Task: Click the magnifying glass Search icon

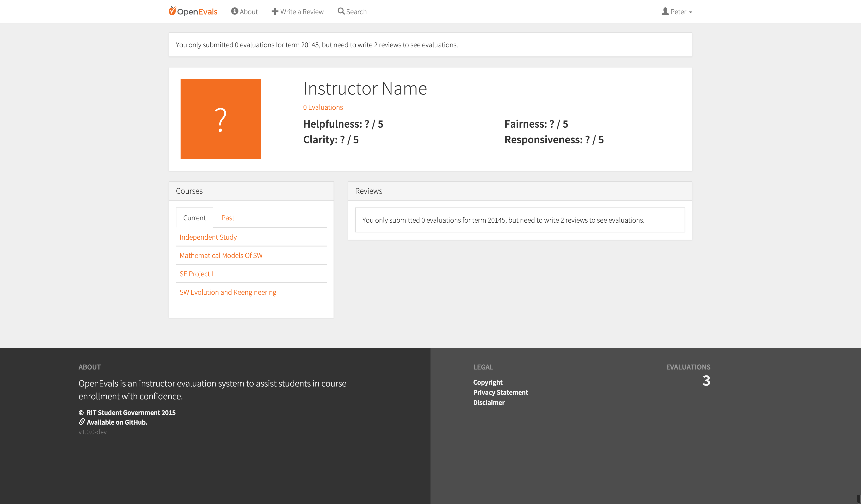Action: click(x=341, y=11)
